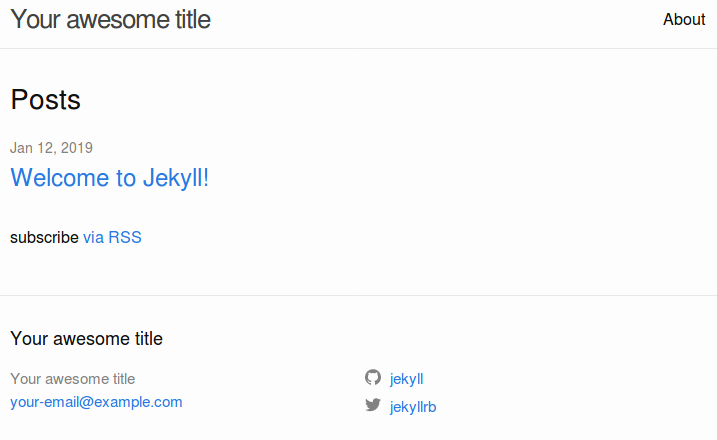Click the Jan 12, 2019 post date
Screen dimensions: 717x440
tap(52, 148)
